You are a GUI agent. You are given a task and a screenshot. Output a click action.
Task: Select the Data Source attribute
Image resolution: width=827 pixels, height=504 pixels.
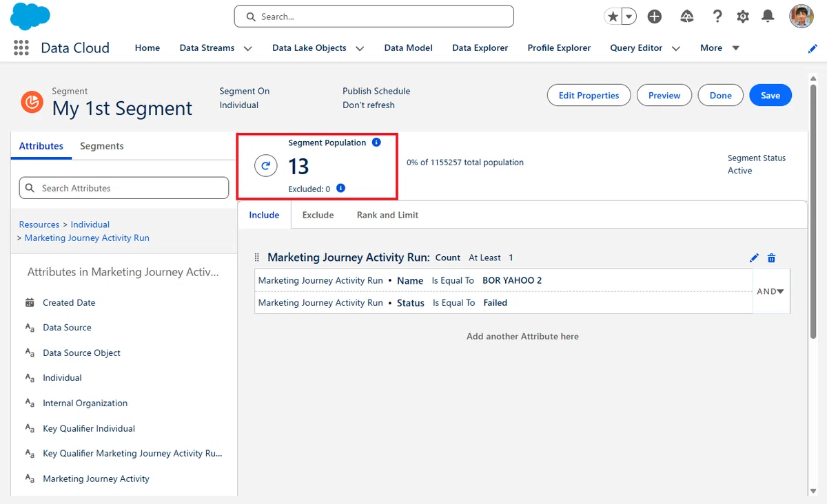point(67,328)
